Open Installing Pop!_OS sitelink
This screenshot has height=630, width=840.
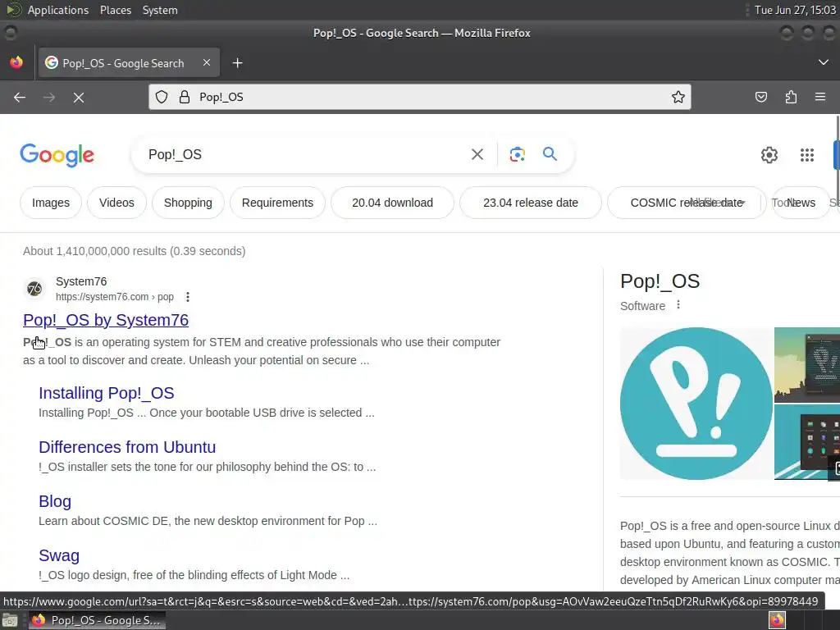point(106,393)
